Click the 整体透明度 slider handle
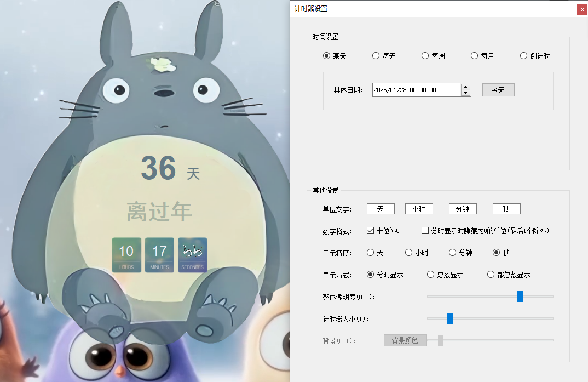The height and width of the screenshot is (382, 588). point(520,297)
